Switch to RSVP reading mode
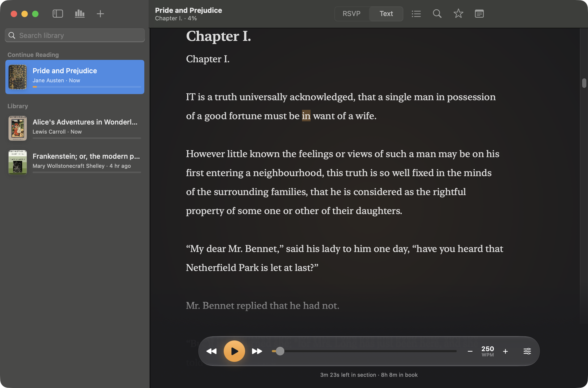Viewport: 588px width, 388px height. pos(351,14)
